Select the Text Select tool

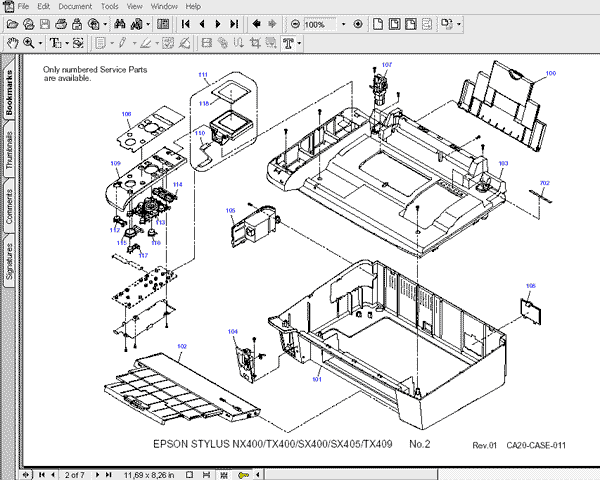[x=55, y=43]
